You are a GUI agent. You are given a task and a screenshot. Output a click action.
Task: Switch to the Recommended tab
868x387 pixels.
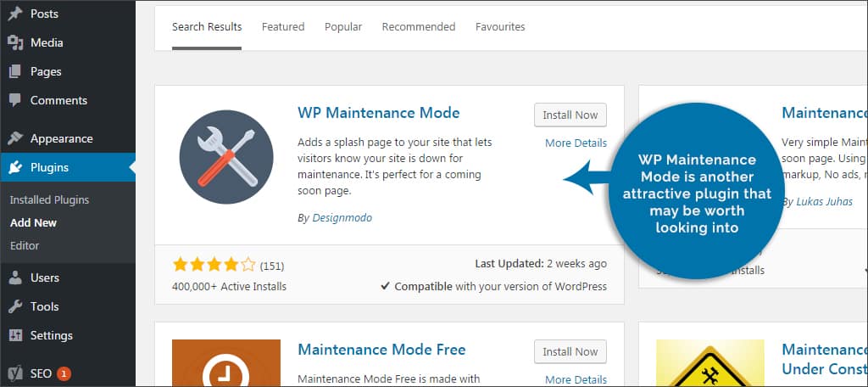coord(419,27)
